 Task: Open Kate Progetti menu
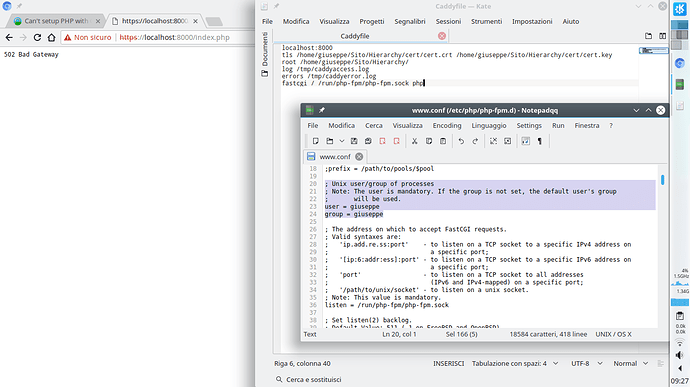pos(371,21)
